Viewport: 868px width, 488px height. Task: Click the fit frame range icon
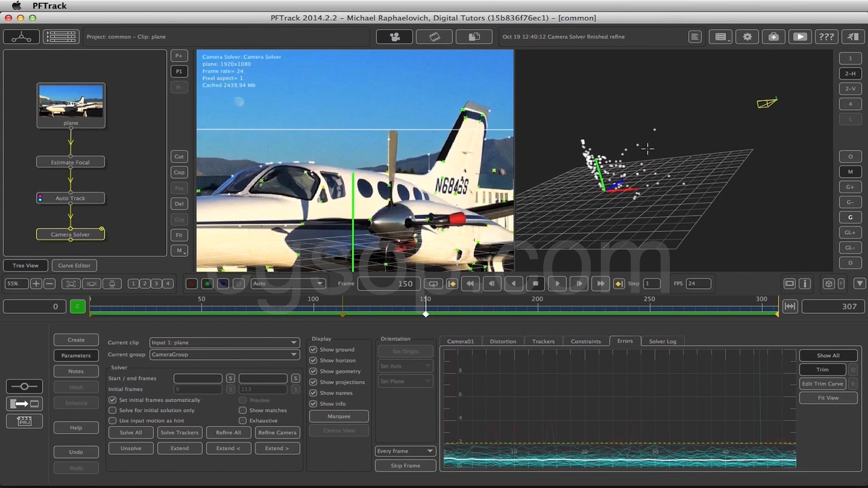click(789, 306)
